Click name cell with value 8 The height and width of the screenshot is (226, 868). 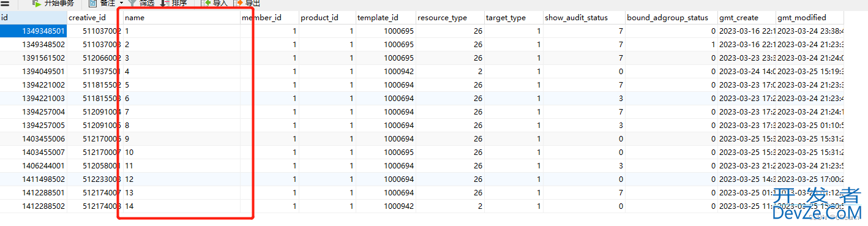click(x=181, y=126)
